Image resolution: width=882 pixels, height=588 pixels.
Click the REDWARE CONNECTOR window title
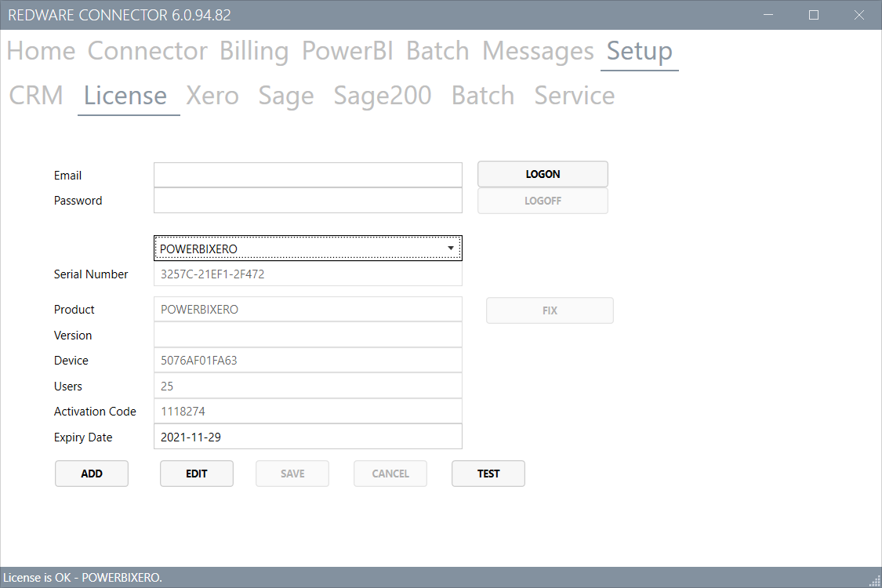tap(119, 15)
